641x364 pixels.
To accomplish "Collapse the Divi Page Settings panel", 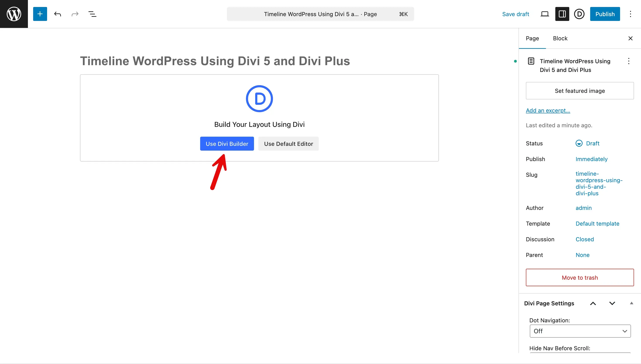I will 631,303.
